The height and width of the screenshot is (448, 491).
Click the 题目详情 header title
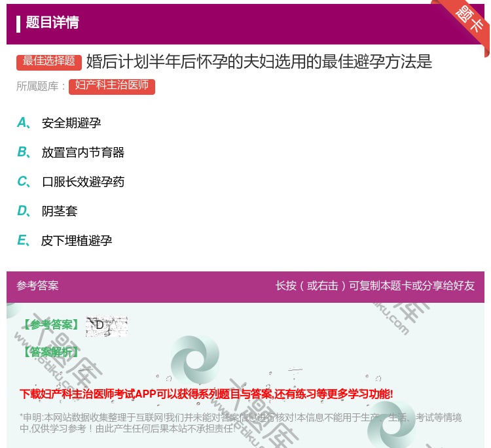pyautogui.click(x=52, y=22)
